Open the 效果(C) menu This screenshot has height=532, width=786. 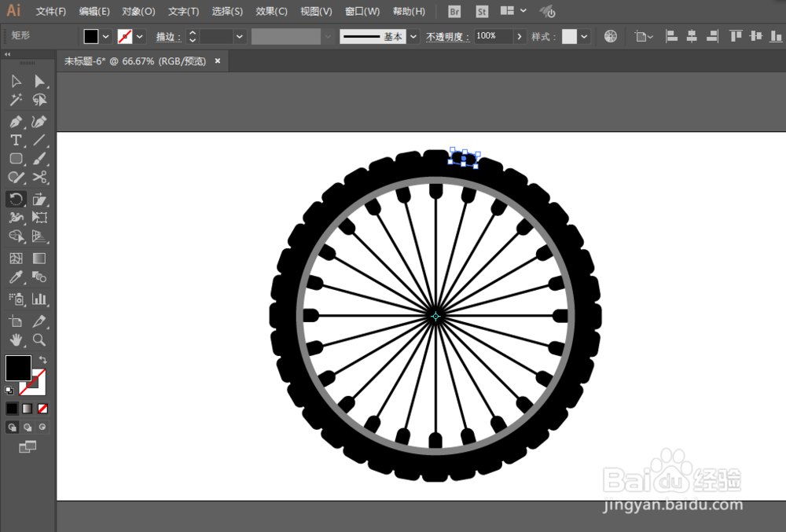pyautogui.click(x=271, y=12)
